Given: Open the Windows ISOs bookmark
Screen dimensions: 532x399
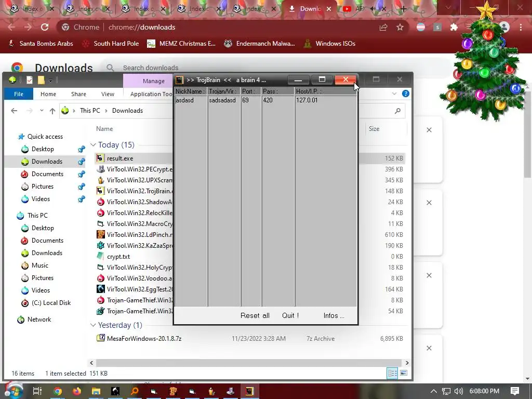Looking at the screenshot, I should coord(329,44).
